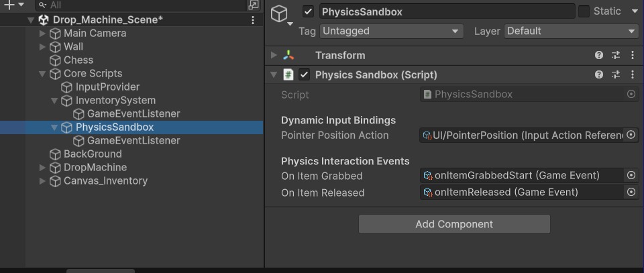The width and height of the screenshot is (644, 273).
Task: Click object picker for On Item Grabbed
Action: tap(631, 175)
